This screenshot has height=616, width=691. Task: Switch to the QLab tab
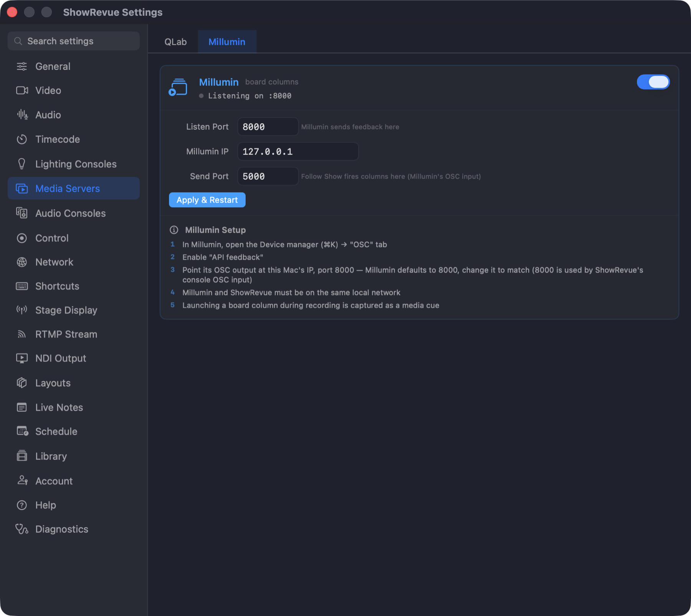[175, 42]
